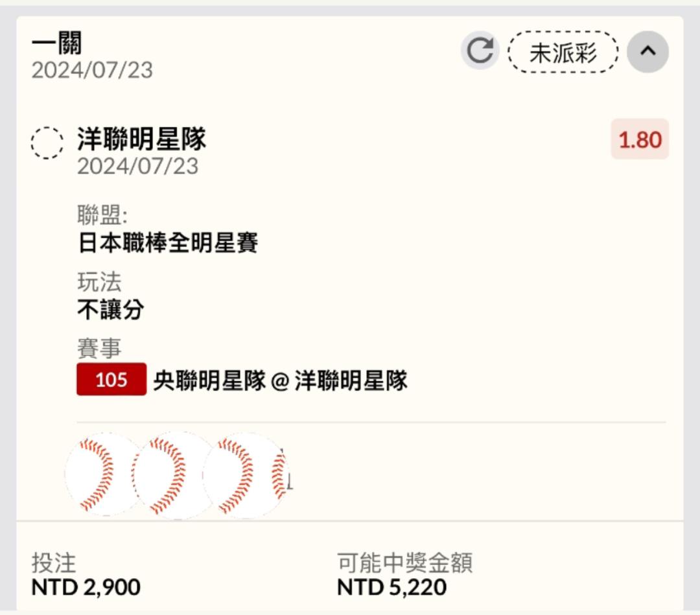Click the 一關 bet type title
The image size is (700, 615).
[56, 43]
